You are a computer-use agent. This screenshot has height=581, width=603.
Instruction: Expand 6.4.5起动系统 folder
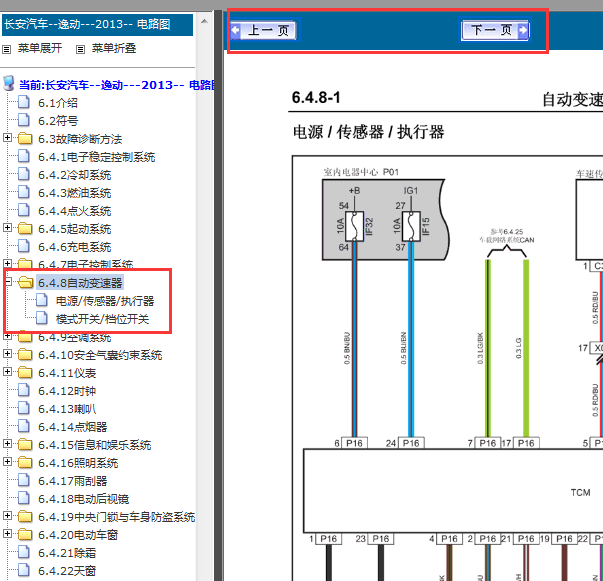coord(7,228)
